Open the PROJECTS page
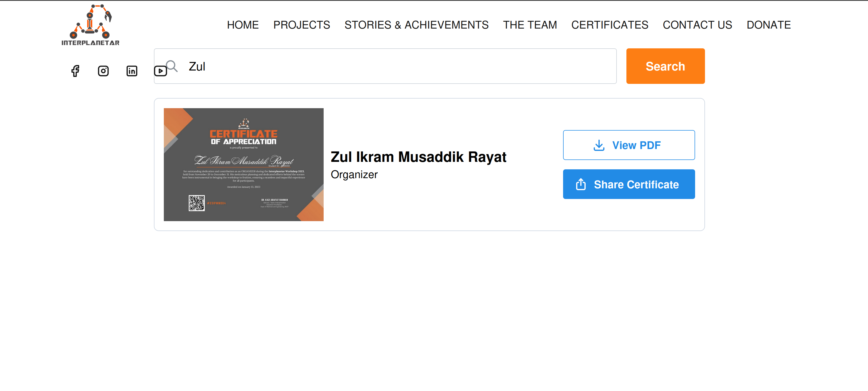868x391 pixels. point(301,25)
